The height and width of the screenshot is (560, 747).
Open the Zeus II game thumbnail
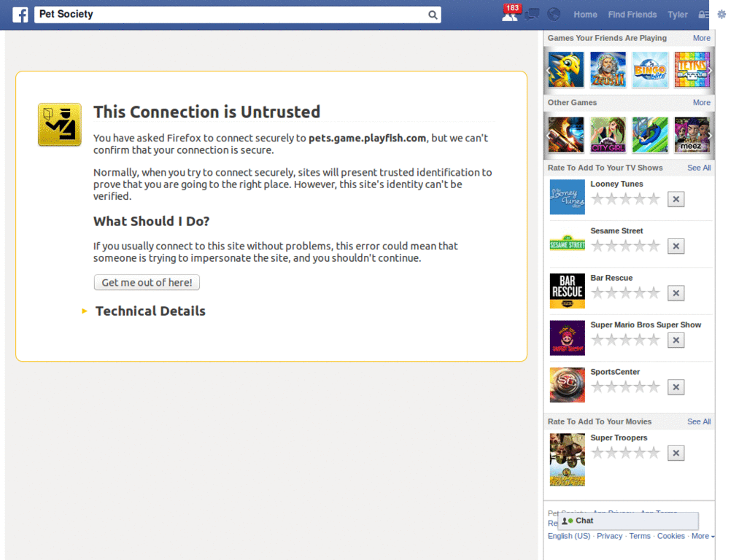point(608,69)
